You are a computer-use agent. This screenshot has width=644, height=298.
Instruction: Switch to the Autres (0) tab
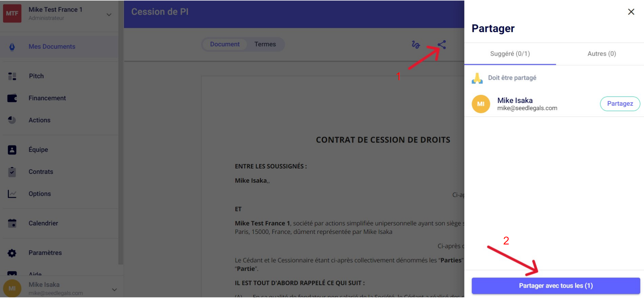tap(601, 54)
